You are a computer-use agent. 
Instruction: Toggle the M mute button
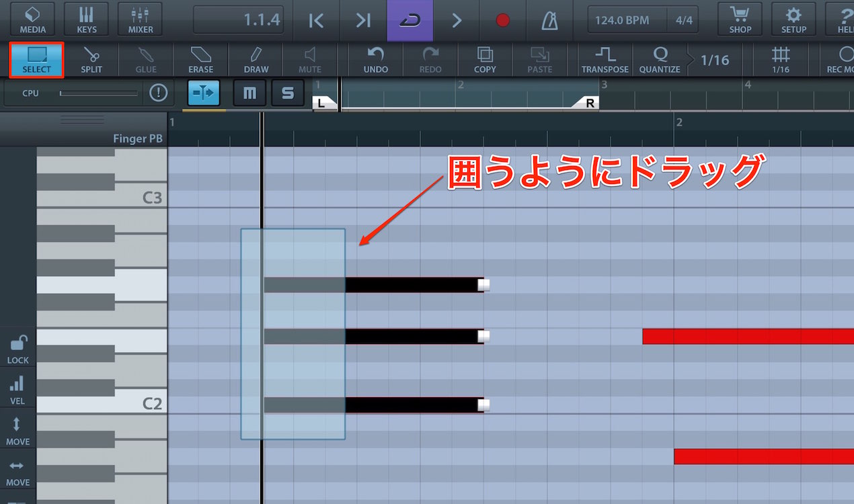click(249, 93)
